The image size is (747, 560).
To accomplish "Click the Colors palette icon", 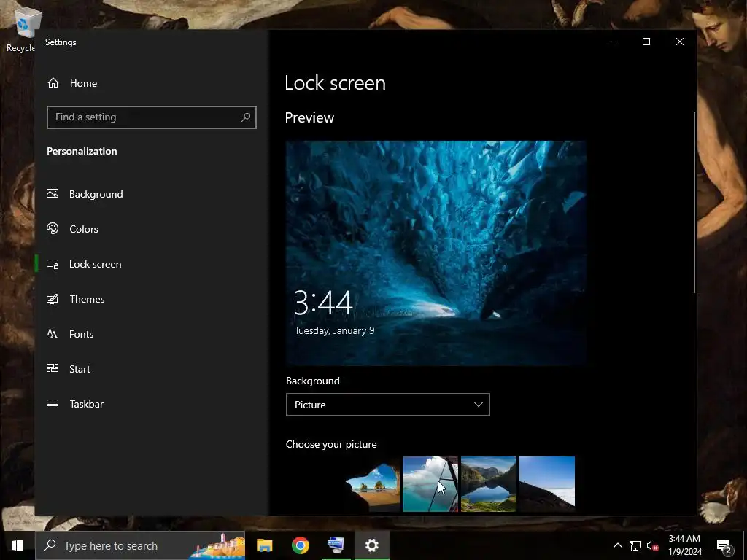I will pyautogui.click(x=53, y=228).
